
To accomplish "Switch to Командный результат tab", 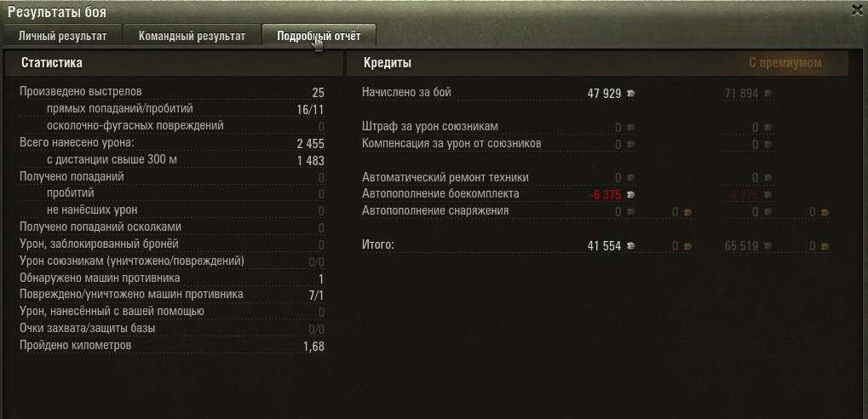I will pos(192,36).
